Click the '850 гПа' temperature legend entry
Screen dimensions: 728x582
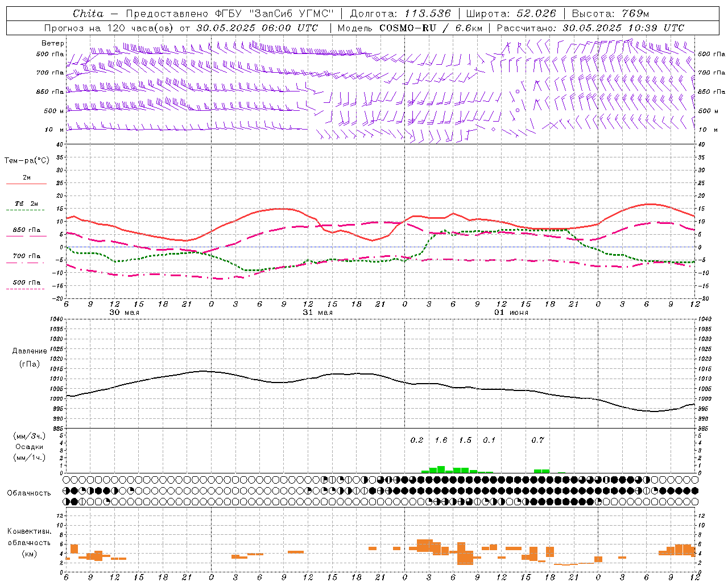tap(27, 230)
